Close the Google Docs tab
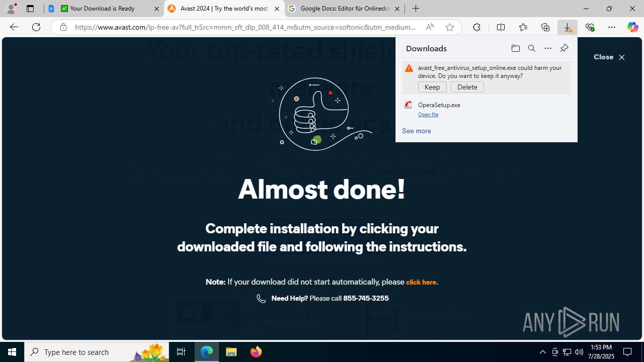Screen dimensions: 644x362 pos(397,9)
